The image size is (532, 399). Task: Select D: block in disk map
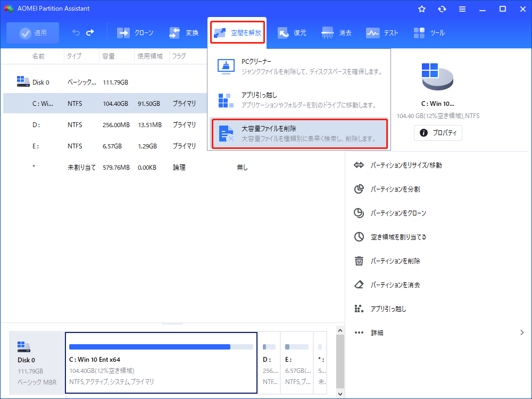coord(270,363)
